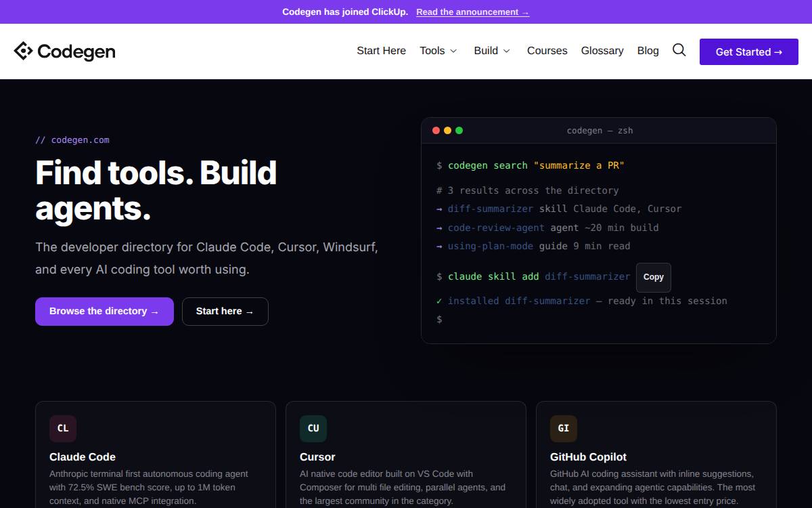This screenshot has width=812, height=508.
Task: Click the Claude Code card description
Action: coord(150,487)
